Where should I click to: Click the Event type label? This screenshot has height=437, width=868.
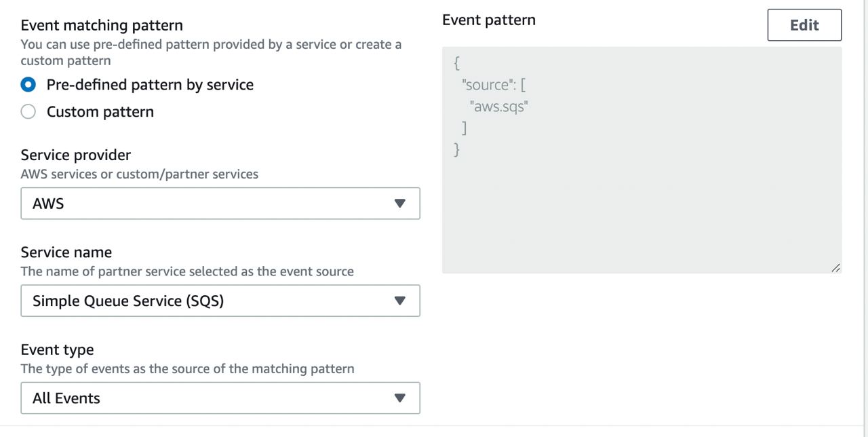pyautogui.click(x=58, y=349)
